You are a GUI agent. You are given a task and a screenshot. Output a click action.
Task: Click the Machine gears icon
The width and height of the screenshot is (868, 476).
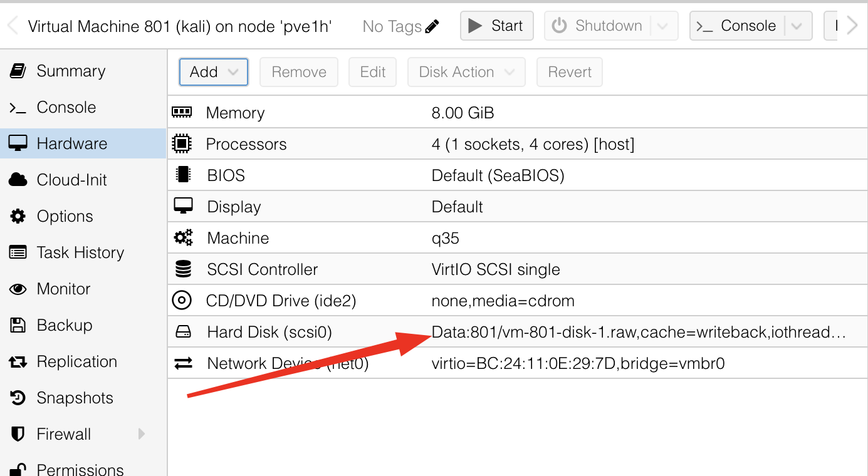183,238
